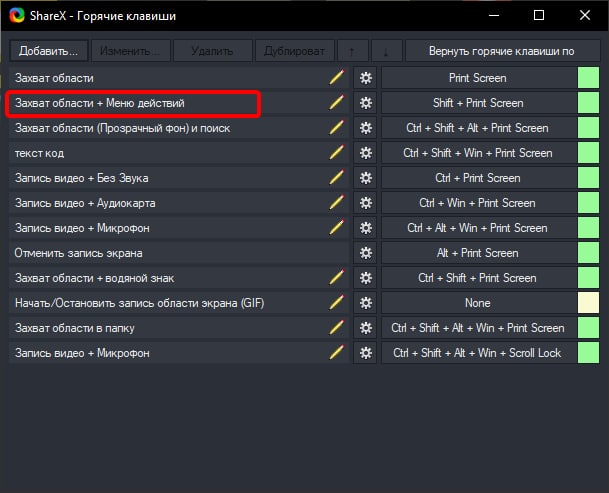Viewport: 609px width, 493px height.
Task: Click the ShareX logo in title bar
Action: click(x=17, y=16)
